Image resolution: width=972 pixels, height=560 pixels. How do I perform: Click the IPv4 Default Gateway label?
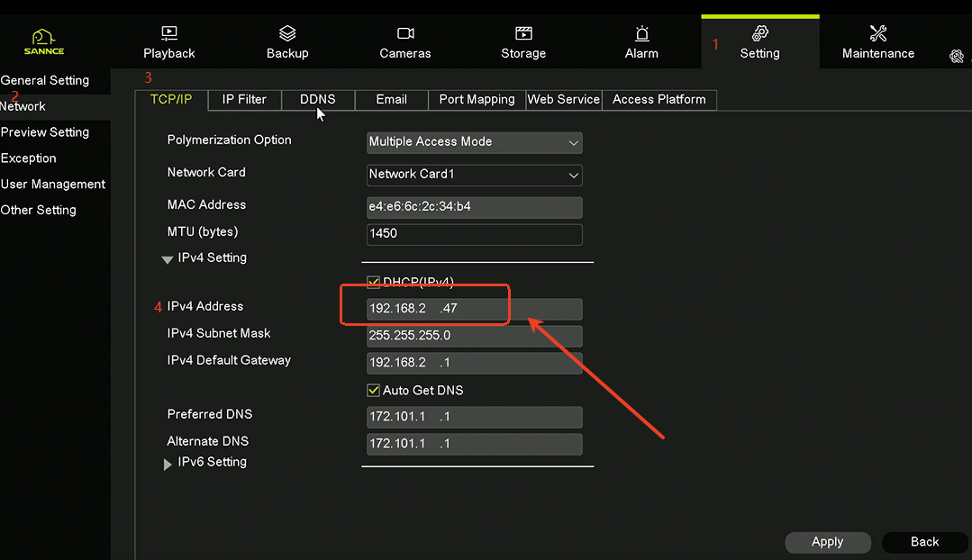[x=229, y=360]
